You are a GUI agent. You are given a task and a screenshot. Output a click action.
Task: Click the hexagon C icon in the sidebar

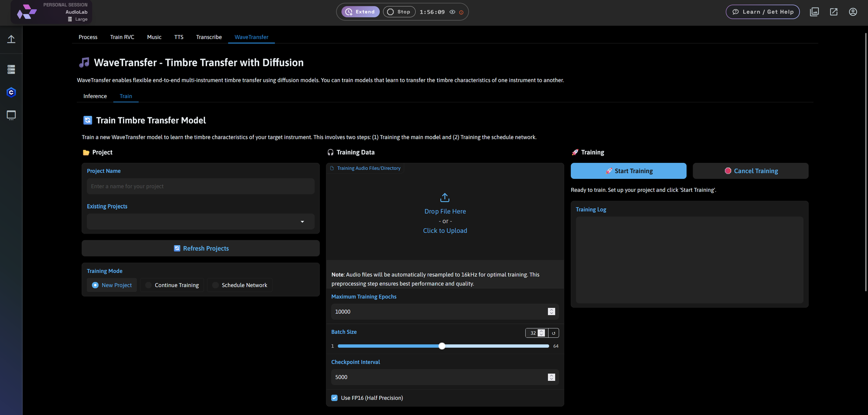pos(11,92)
